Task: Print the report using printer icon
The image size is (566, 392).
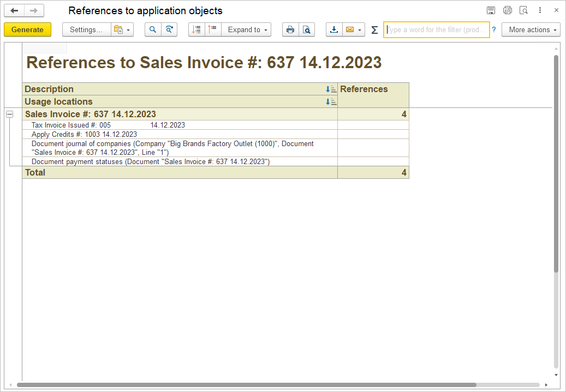Action: 290,30
